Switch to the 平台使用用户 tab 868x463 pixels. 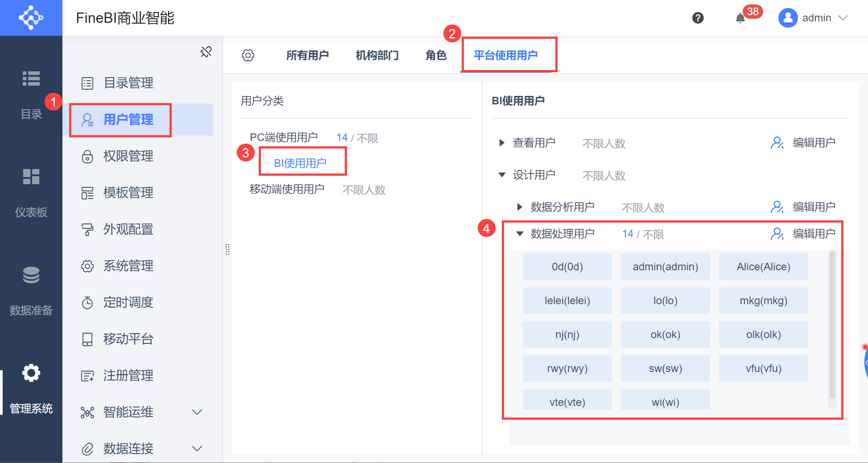tap(505, 55)
